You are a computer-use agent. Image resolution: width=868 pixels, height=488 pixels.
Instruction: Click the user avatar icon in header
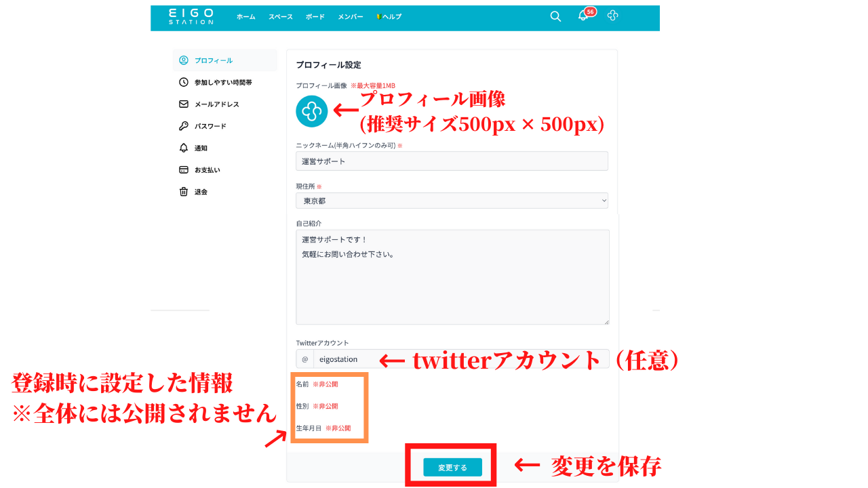click(x=612, y=16)
